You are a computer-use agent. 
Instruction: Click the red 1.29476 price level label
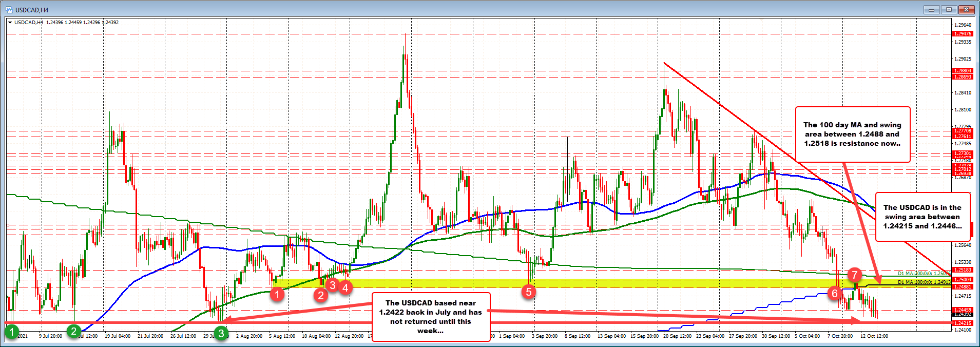pyautogui.click(x=962, y=34)
